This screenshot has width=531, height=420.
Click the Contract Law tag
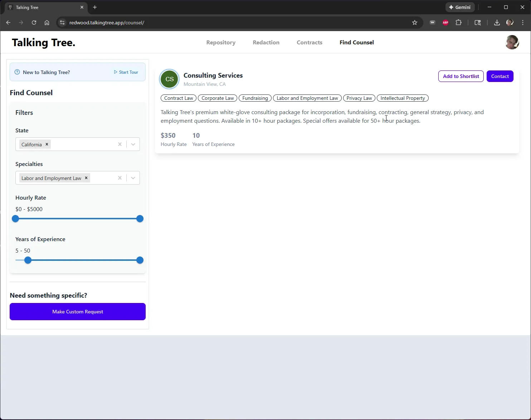179,98
